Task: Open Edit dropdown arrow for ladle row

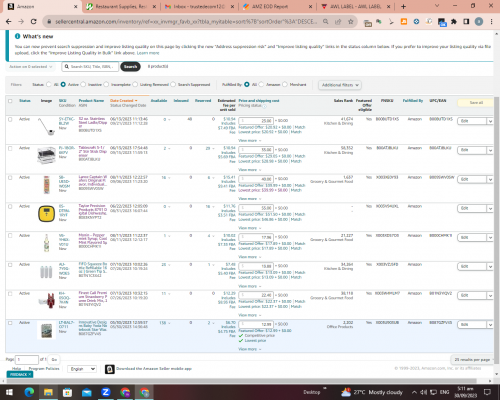Action: click(490, 121)
